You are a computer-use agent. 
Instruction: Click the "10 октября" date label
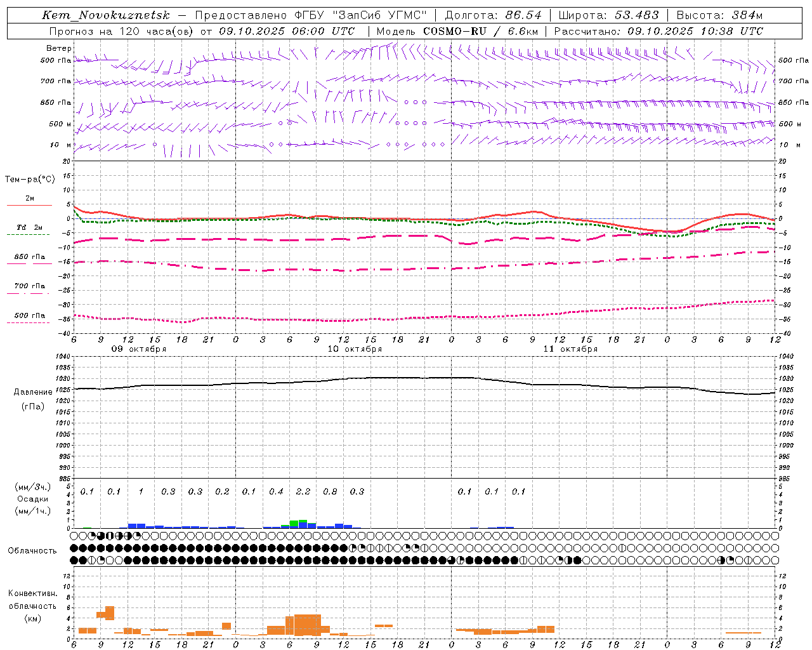coord(355,349)
